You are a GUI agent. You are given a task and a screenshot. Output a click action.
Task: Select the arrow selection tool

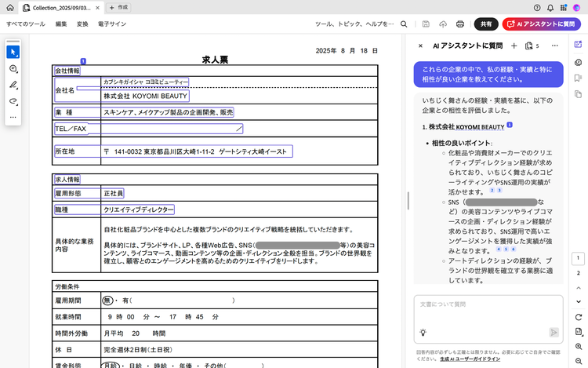pos(13,52)
